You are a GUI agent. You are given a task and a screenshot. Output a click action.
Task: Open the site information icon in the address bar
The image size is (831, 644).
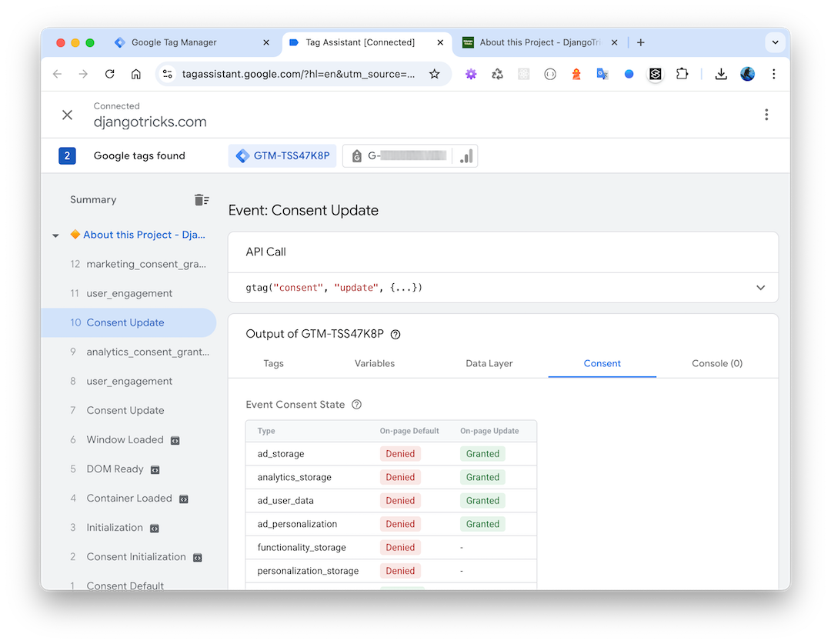[168, 74]
